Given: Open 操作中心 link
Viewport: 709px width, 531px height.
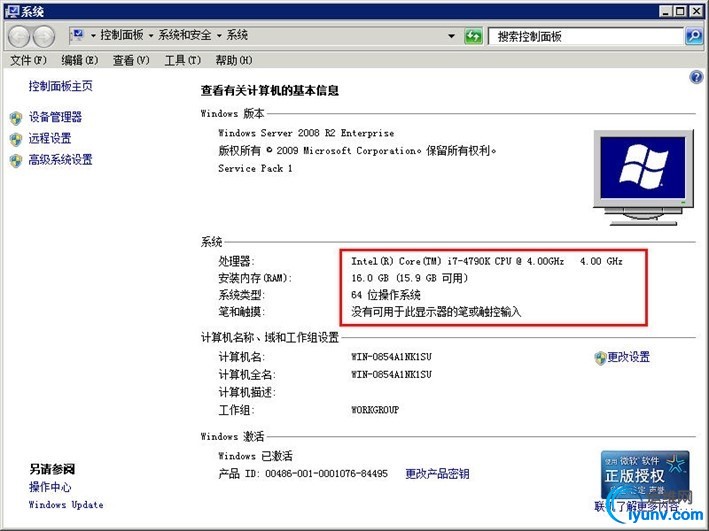Looking at the screenshot, I should (50, 487).
